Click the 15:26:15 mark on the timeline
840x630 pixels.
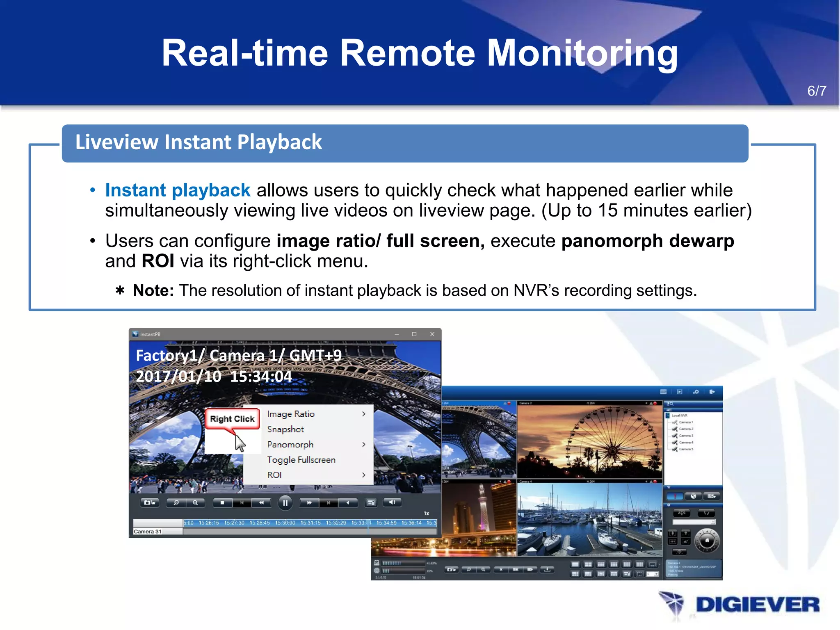(x=209, y=523)
